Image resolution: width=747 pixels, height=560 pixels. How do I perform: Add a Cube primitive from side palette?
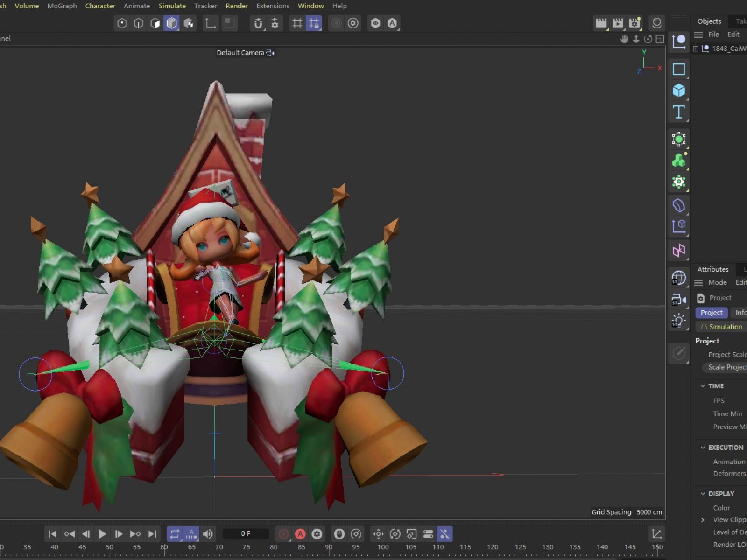pyautogui.click(x=679, y=91)
